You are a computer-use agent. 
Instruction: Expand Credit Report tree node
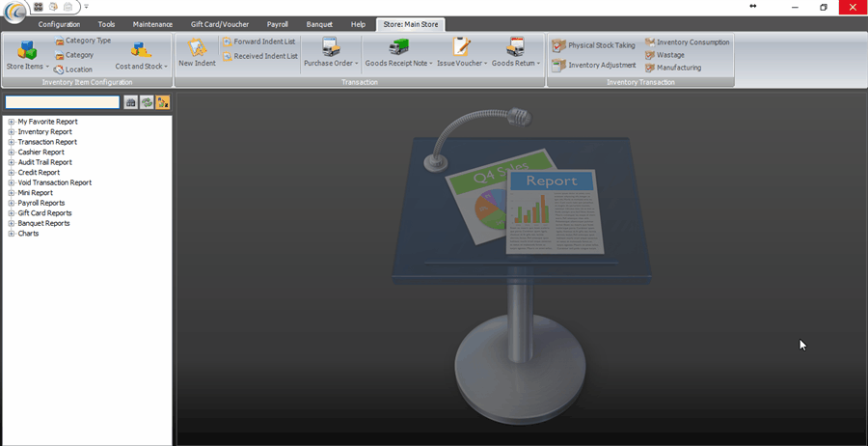[11, 172]
